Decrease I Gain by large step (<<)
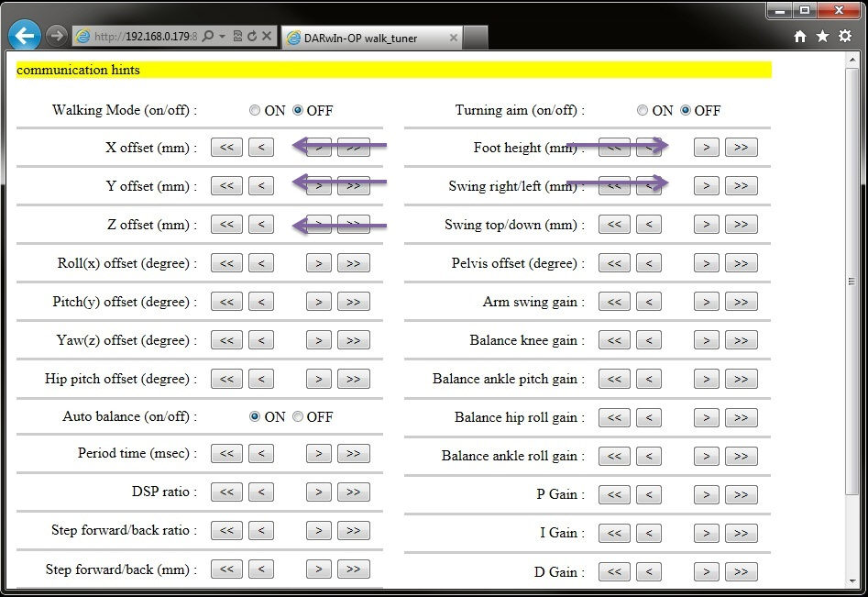 [x=614, y=533]
